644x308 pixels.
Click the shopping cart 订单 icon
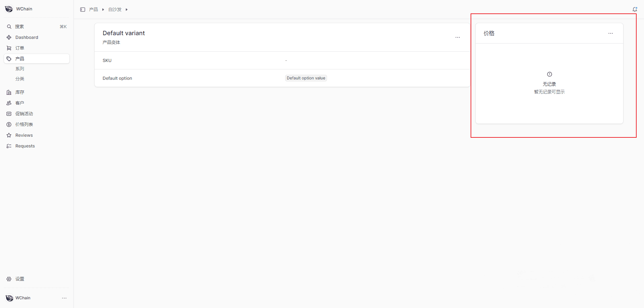point(9,48)
